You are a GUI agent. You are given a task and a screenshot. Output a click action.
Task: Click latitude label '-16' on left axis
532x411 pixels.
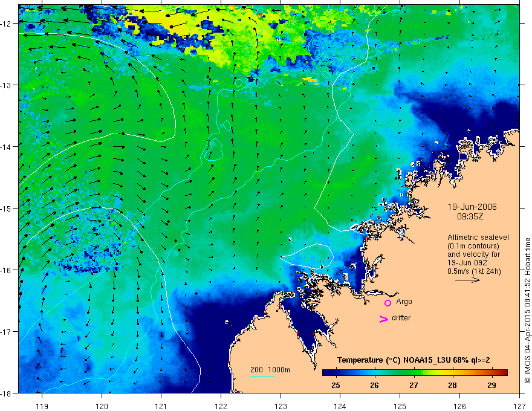[x=7, y=270]
